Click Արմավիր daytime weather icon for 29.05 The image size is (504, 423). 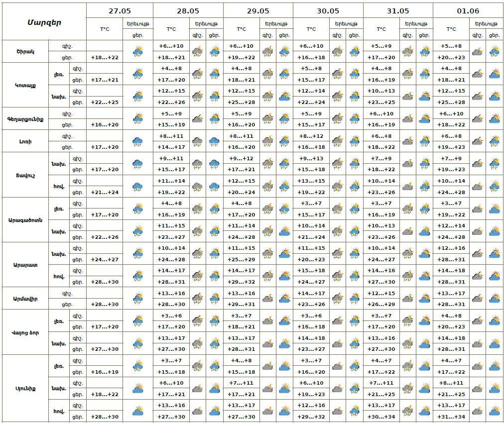[x=284, y=298]
